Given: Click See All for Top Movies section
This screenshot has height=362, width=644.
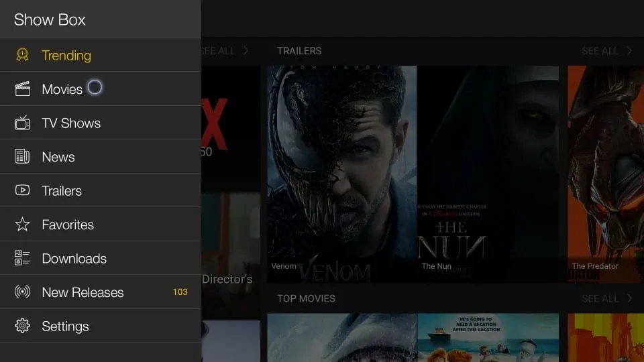Looking at the screenshot, I should [600, 299].
